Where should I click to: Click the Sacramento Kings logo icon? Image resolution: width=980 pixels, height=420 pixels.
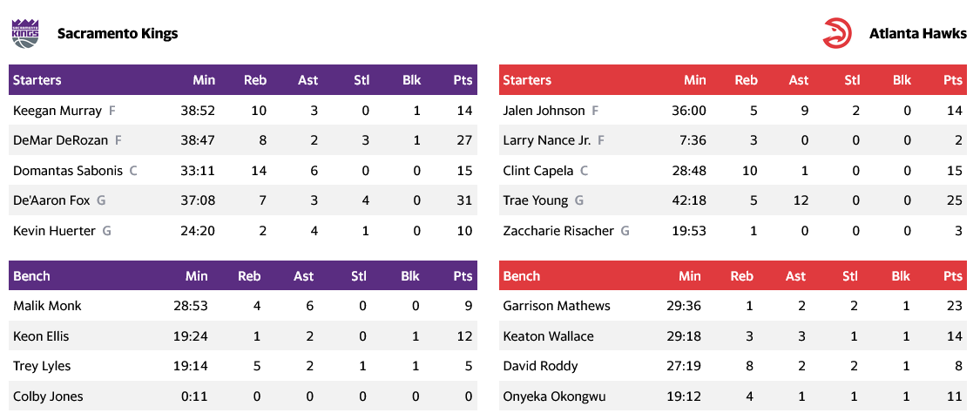25,34
